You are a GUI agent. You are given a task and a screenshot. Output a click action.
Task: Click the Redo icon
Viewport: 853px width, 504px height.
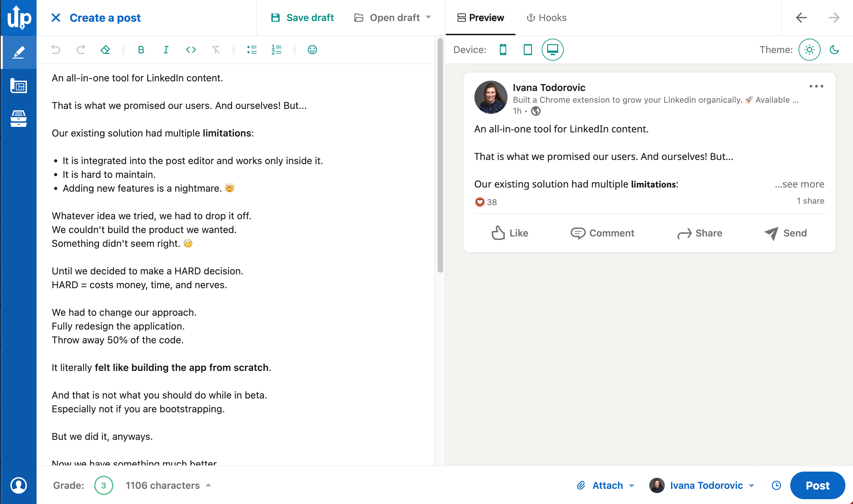pyautogui.click(x=81, y=50)
